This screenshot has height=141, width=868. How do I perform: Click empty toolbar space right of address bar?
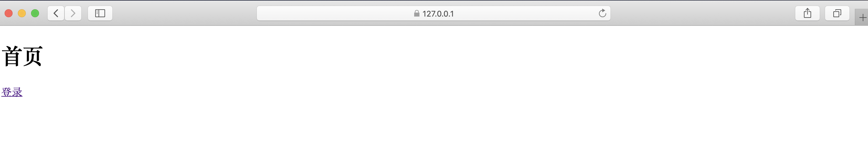pyautogui.click(x=702, y=14)
